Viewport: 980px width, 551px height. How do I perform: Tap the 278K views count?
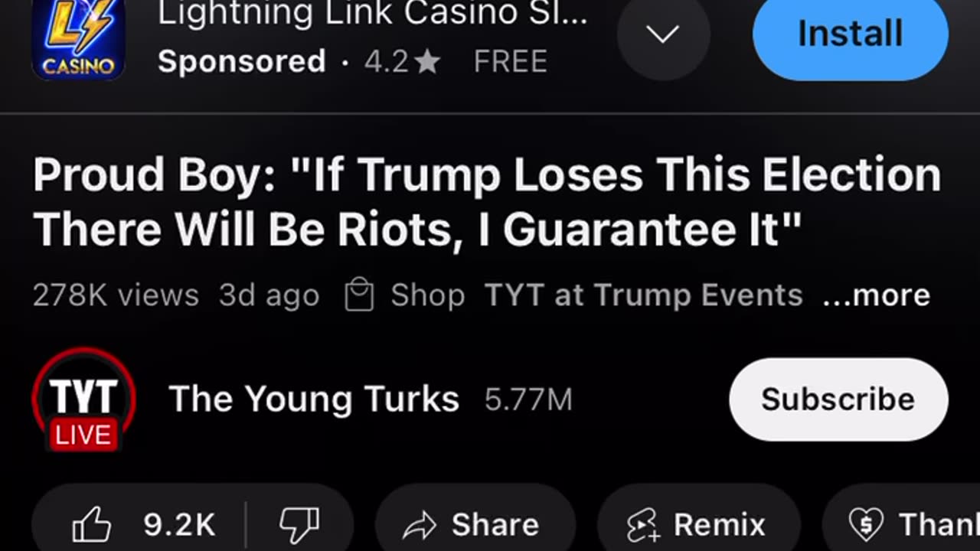116,295
